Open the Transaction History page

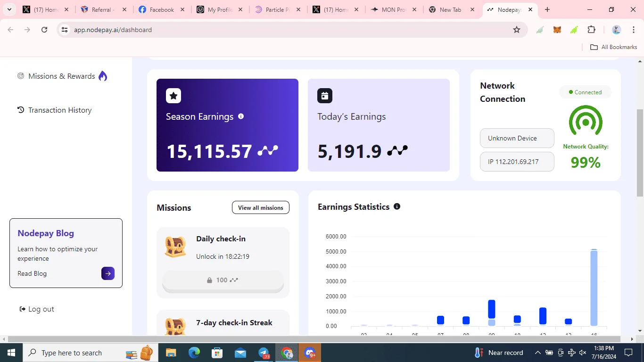point(60,110)
